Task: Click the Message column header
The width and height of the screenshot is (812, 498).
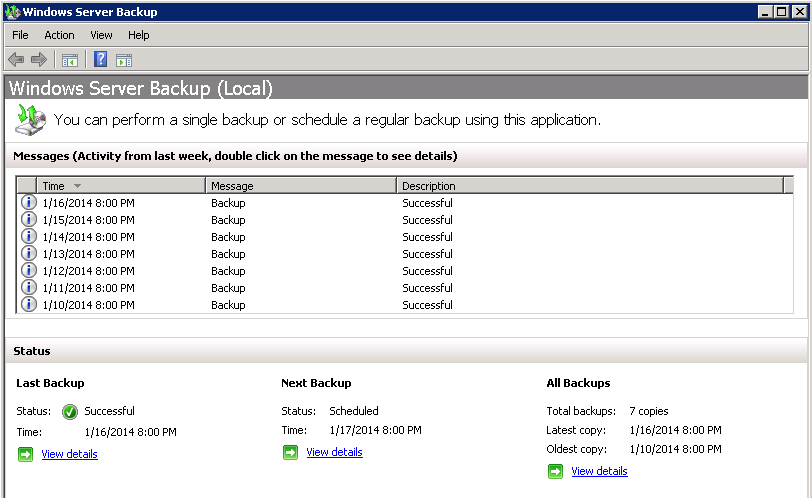Action: pyautogui.click(x=301, y=186)
